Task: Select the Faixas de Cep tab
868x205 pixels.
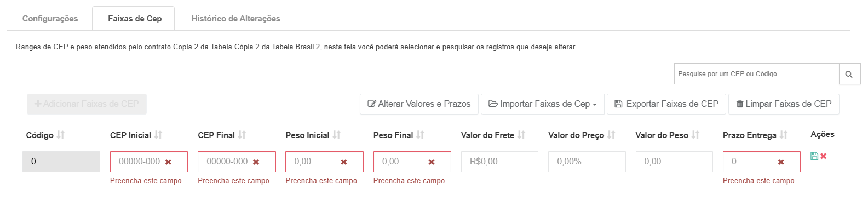Action: (x=135, y=19)
